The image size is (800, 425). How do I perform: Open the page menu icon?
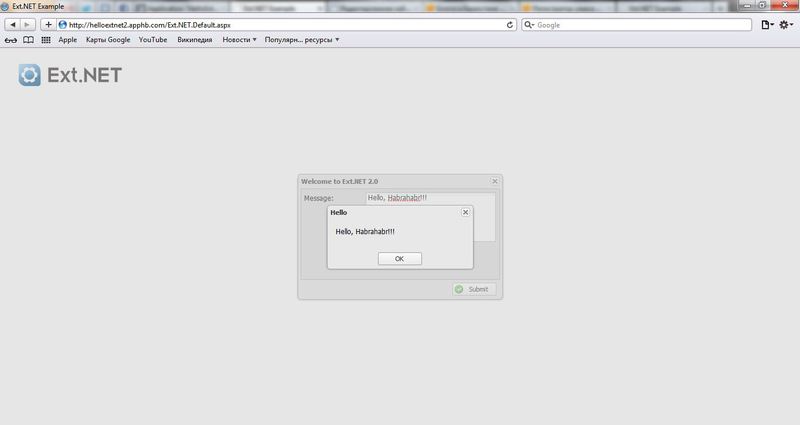767,24
